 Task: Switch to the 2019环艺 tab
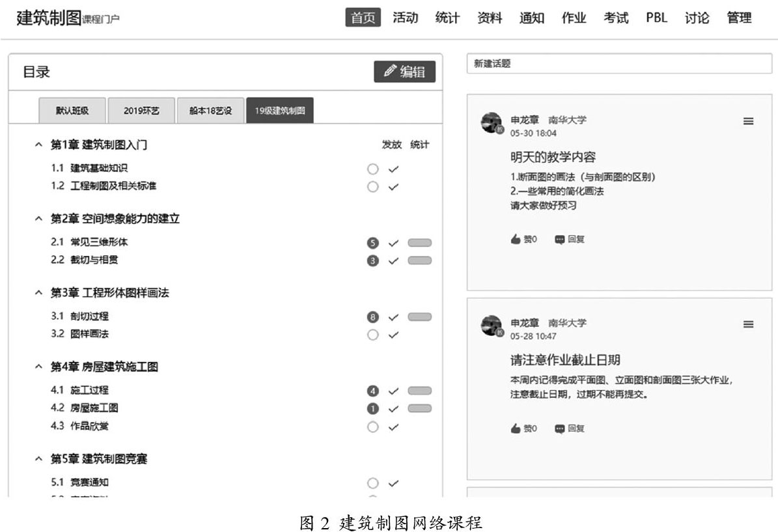pyautogui.click(x=141, y=110)
